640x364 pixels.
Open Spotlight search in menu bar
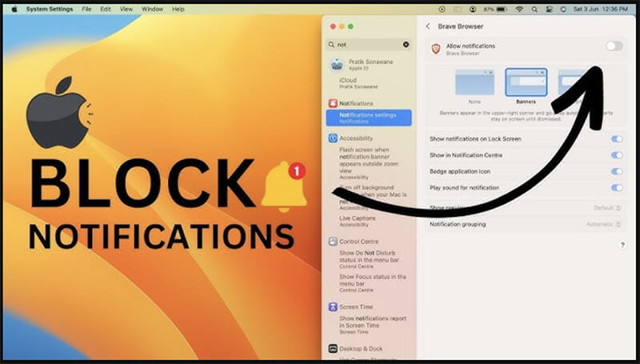pyautogui.click(x=534, y=9)
